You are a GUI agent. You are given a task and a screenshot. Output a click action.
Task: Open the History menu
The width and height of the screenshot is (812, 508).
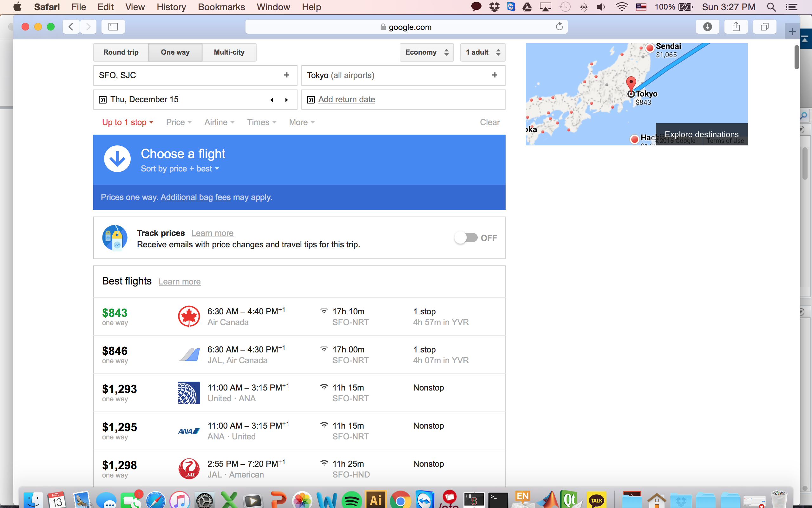(x=171, y=7)
